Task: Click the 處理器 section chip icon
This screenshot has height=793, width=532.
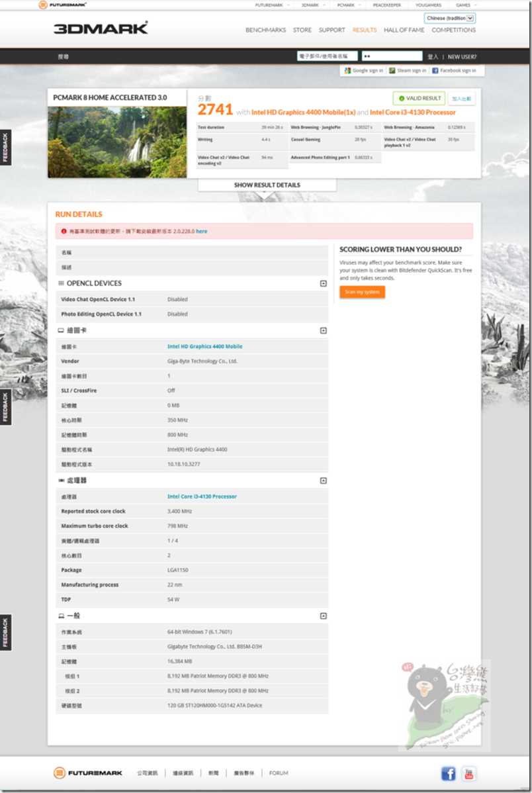Action: [61, 481]
